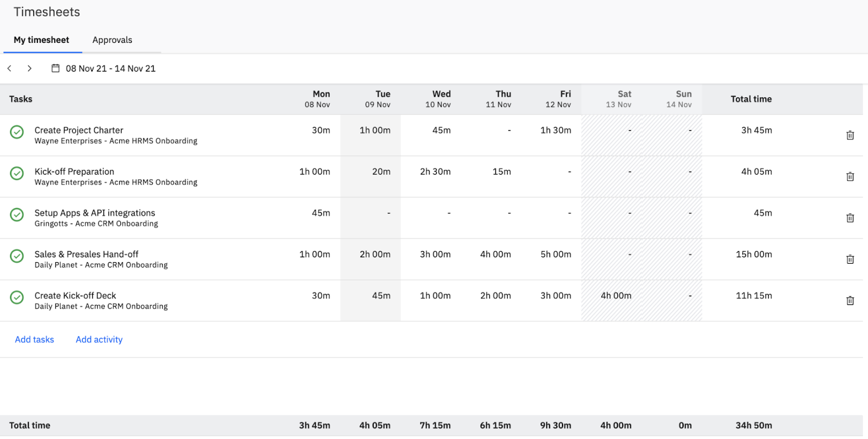
Task: Edit Tuesday 2h 00m for Sales & Presales Hand-off
Action: (x=375, y=254)
